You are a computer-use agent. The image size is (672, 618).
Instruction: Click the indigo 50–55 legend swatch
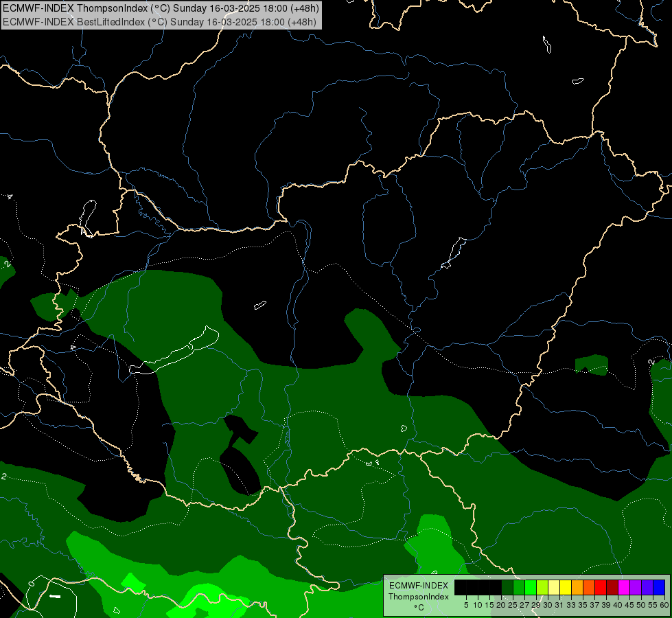click(647, 588)
